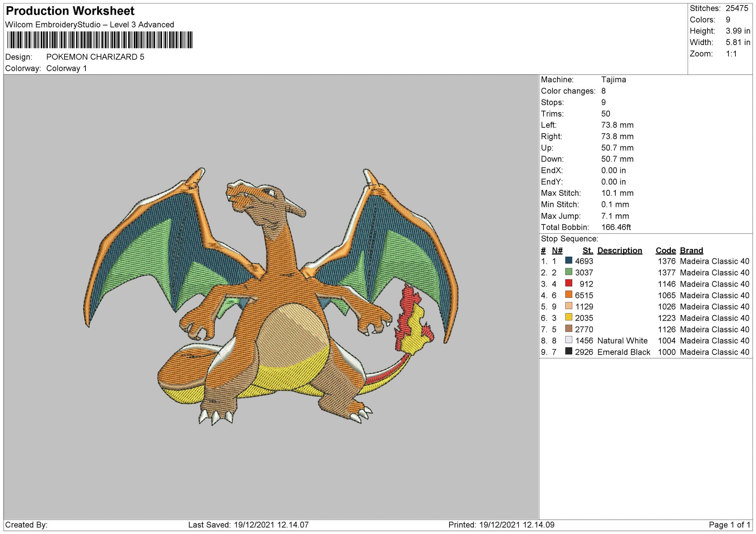Click stitch count 4693 in stop 1
The width and height of the screenshot is (756, 534).
[x=584, y=261]
